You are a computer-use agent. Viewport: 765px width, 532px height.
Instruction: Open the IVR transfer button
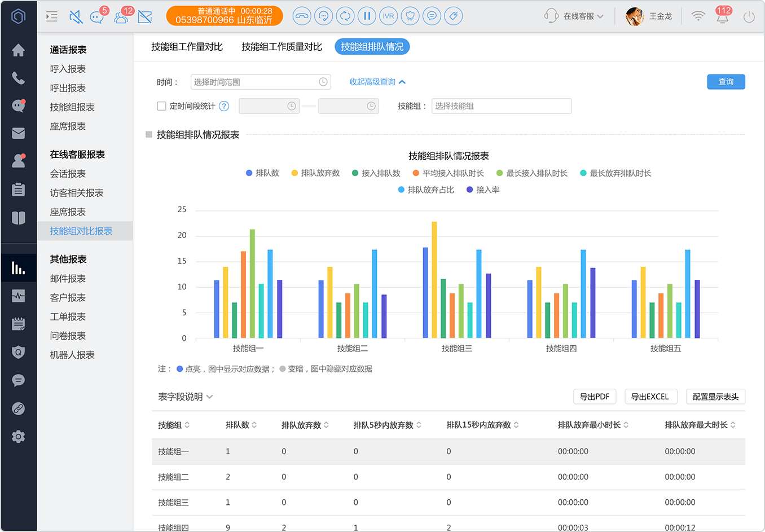(388, 16)
